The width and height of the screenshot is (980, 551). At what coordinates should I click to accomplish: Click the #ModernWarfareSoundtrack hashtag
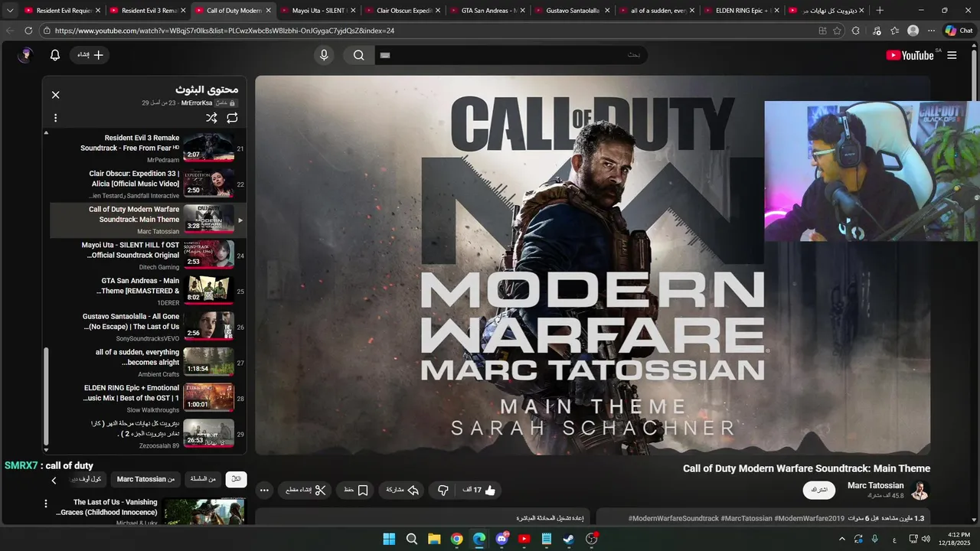(674, 518)
